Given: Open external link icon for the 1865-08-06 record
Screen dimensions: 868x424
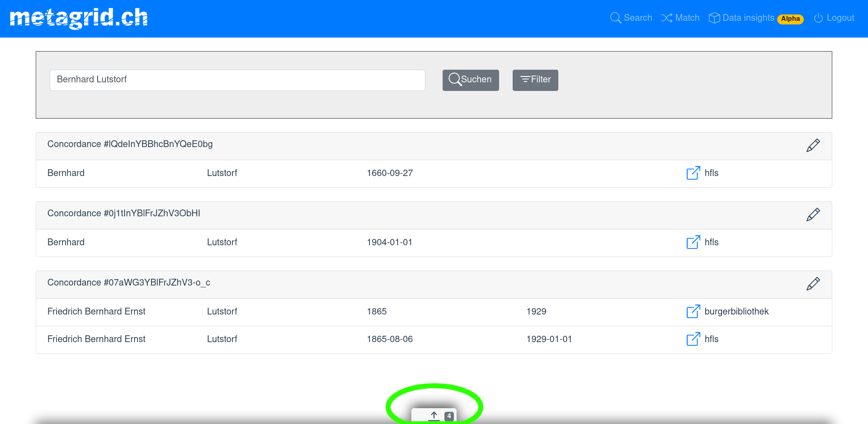Looking at the screenshot, I should (x=693, y=339).
